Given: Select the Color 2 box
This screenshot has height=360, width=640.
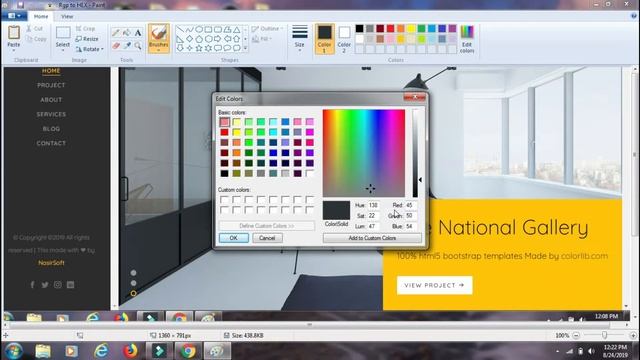Looking at the screenshot, I should click(344, 39).
